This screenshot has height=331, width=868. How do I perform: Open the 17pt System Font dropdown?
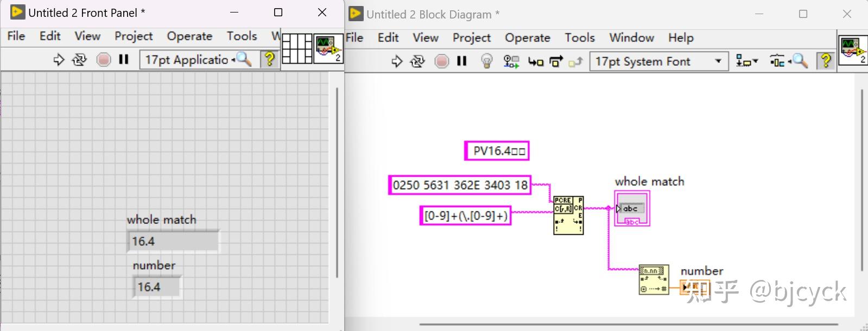tap(658, 61)
